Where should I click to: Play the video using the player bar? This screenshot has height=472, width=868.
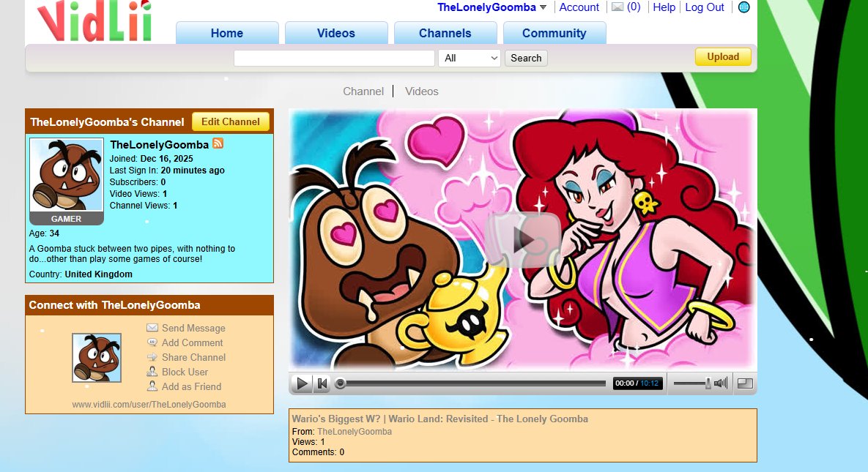point(303,383)
